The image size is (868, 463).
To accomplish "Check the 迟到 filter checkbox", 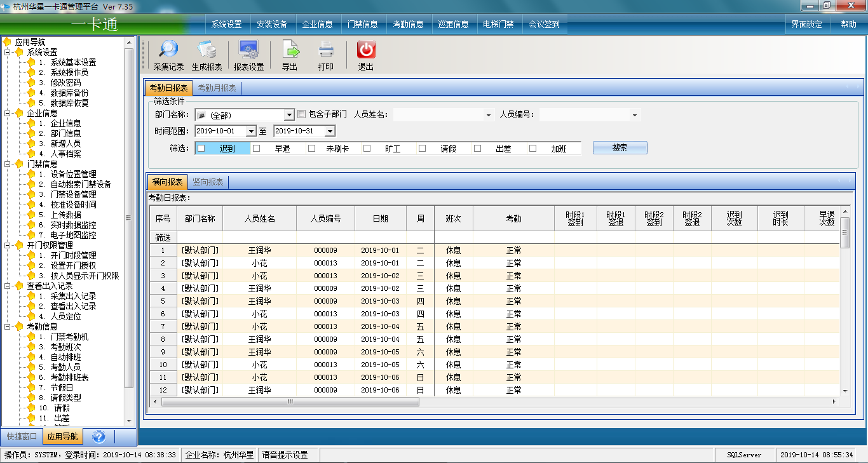I will [x=201, y=148].
